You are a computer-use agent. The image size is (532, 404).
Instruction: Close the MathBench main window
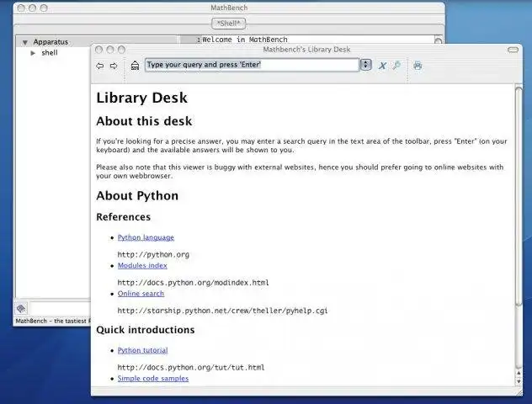point(21,8)
